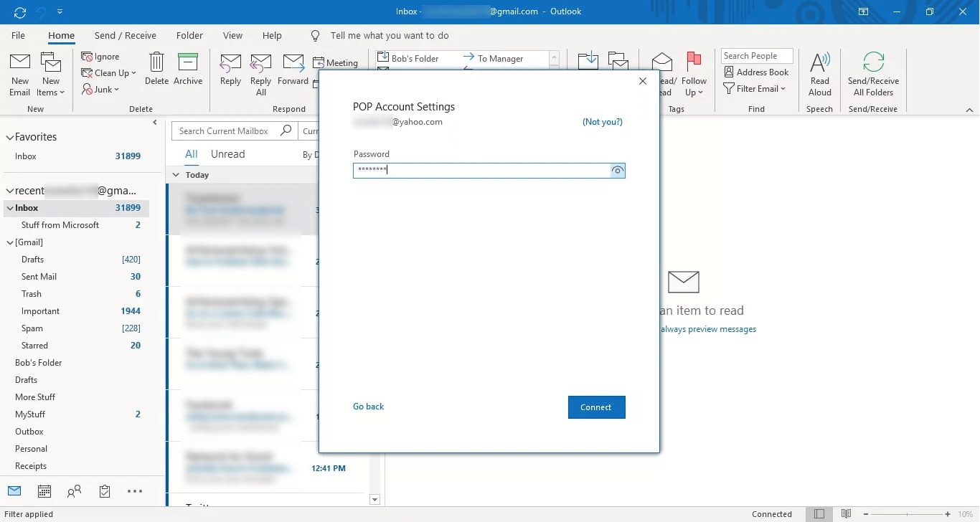This screenshot has width=980, height=522.
Task: Filter the message list to Unread
Action: 227,154
